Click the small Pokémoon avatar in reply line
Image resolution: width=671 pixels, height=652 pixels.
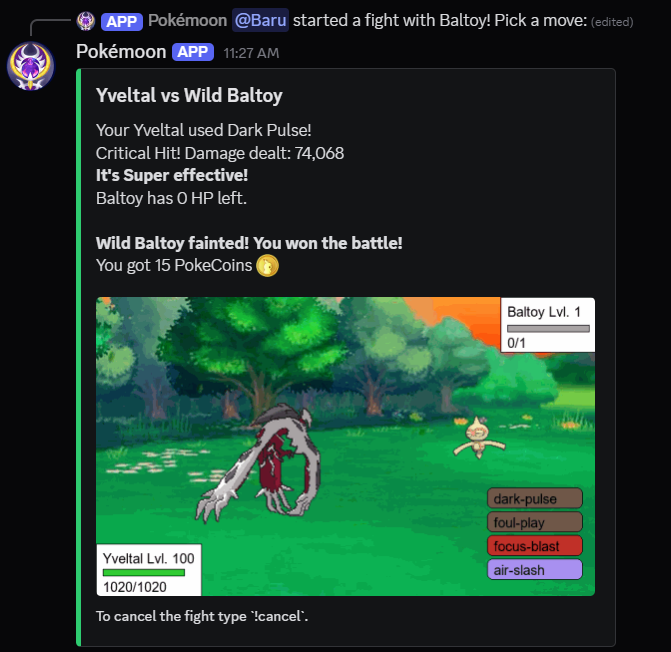coord(86,21)
